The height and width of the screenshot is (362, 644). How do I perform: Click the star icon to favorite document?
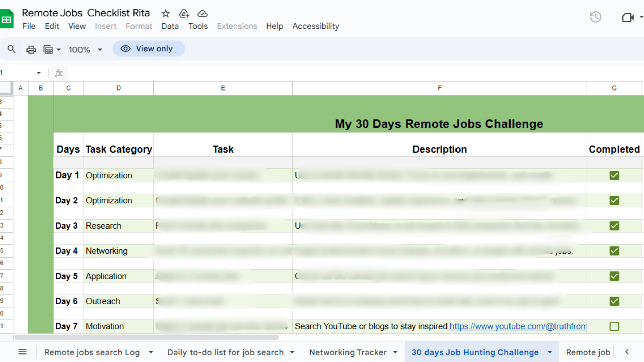point(166,13)
